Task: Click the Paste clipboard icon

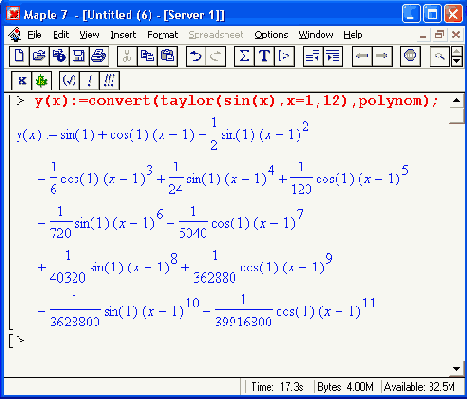Action: point(167,56)
